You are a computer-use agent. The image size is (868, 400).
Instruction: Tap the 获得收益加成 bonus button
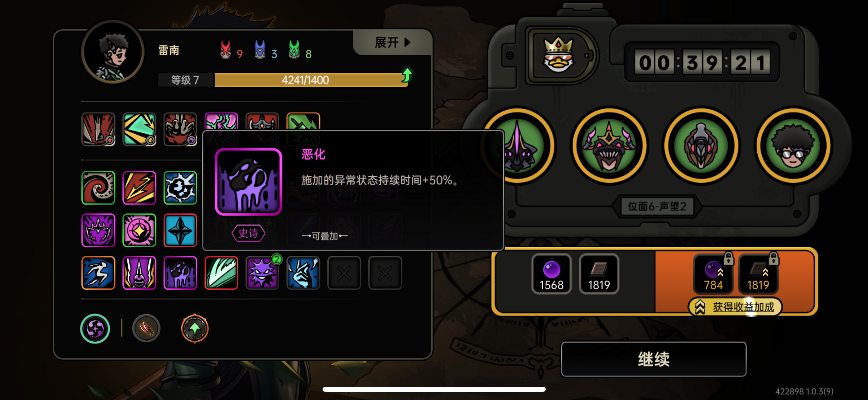(736, 307)
